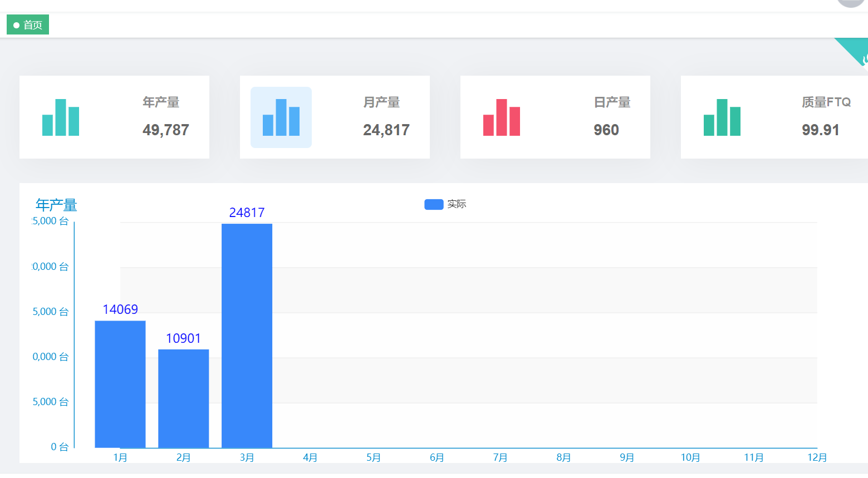Click the January bar labeled 14069
This screenshot has height=478, width=868.
click(x=120, y=384)
